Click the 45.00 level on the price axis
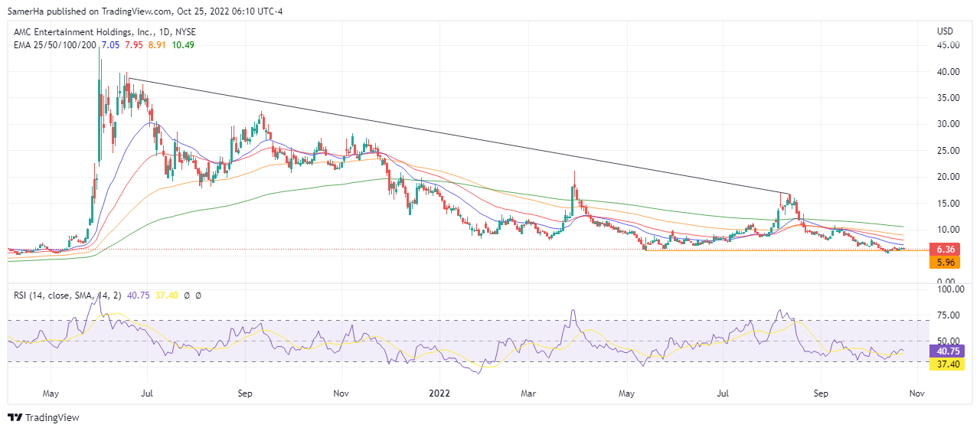Screen dimensions: 980x431 click(948, 45)
